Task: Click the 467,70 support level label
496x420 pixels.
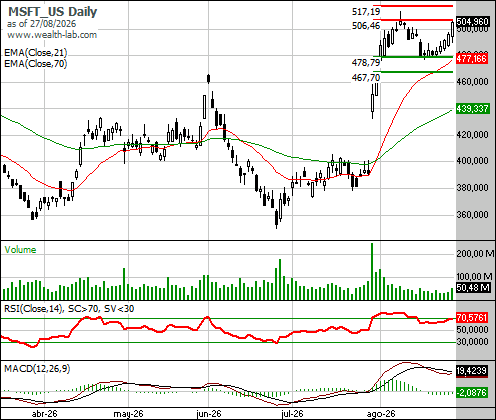Action: tap(366, 78)
